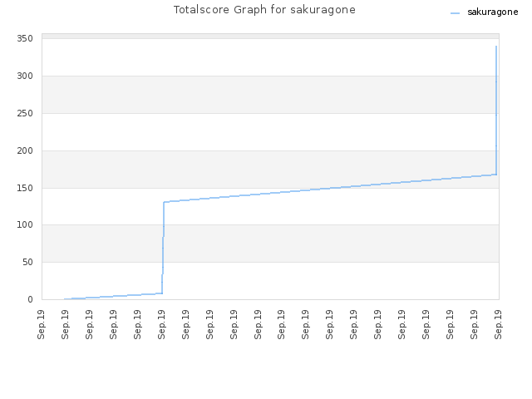Click the y-axis label 250
Screen dimensions: 532x399
pyautogui.click(x=25, y=113)
